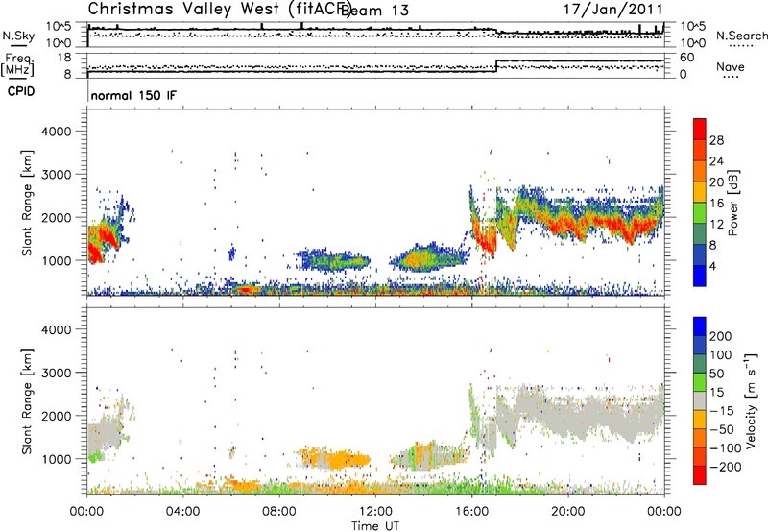Viewport: 768px width, 532px height.
Task: Click the 'Beam 13' label
Action: 374,11
